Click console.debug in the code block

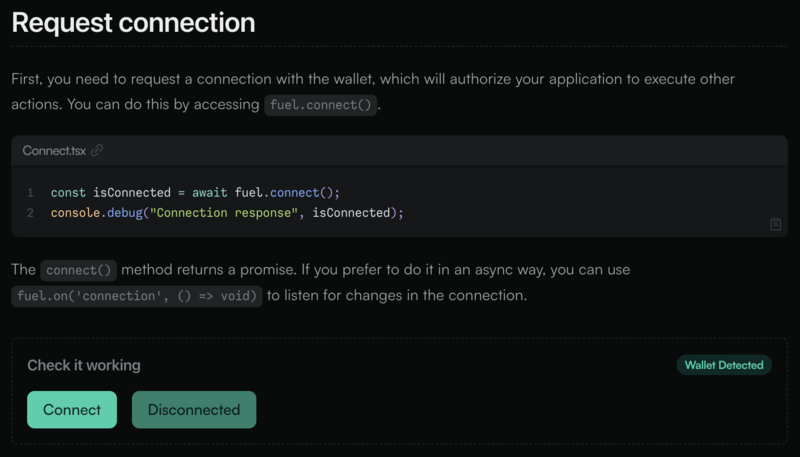[96, 213]
